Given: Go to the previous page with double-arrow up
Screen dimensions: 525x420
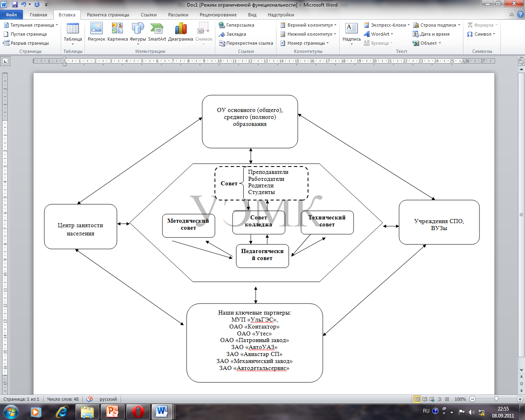Looking at the screenshot, I should coord(522,378).
